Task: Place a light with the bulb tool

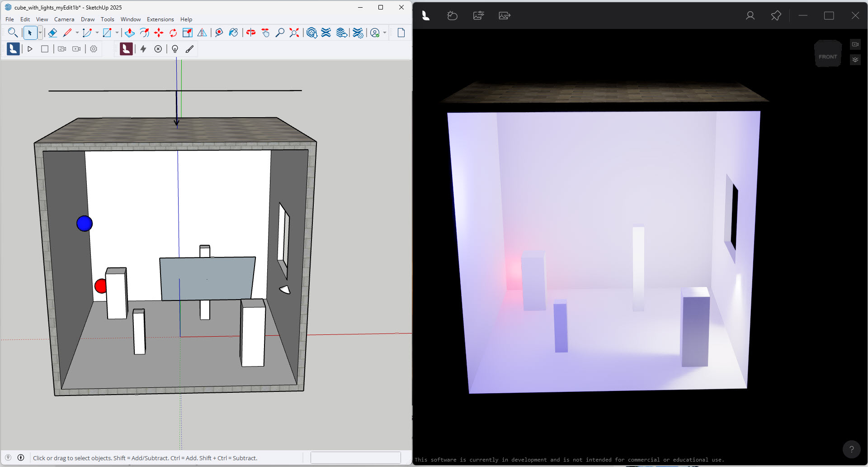Action: [175, 49]
